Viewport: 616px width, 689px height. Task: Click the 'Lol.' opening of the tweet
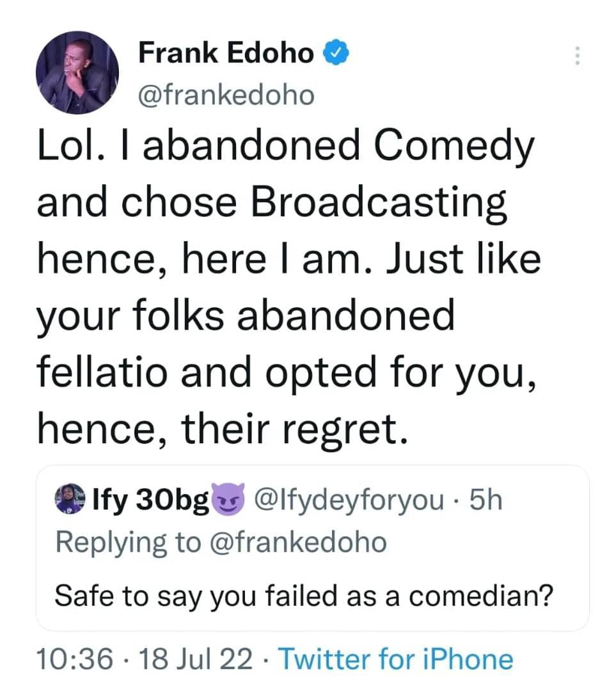71,145
